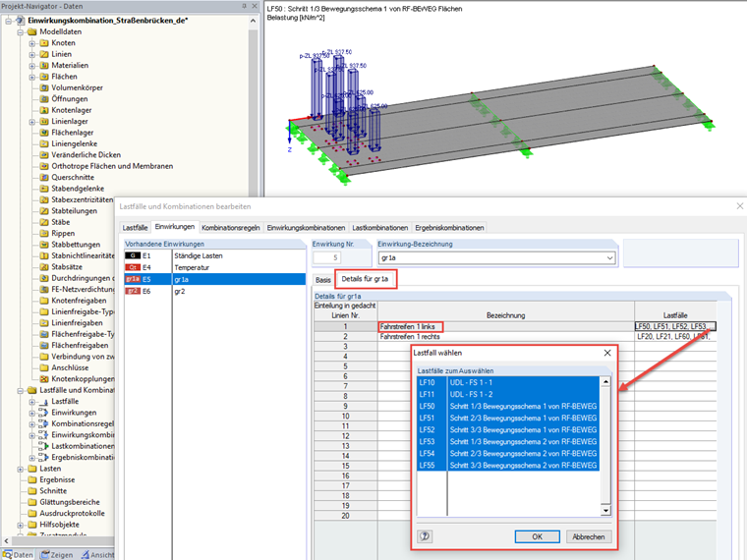Viewport: 747px width, 560px height.
Task: Click the Stäbe icon in navigator
Action: (x=44, y=222)
